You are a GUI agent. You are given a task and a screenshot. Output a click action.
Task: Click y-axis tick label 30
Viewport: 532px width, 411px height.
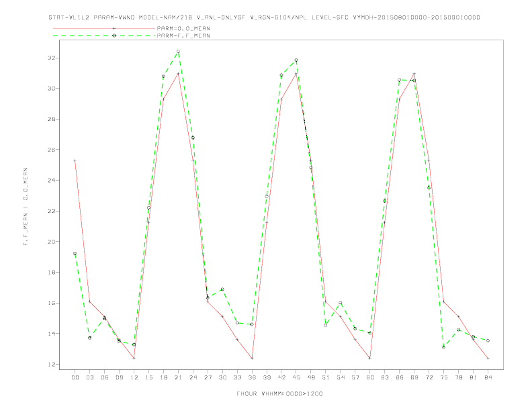pos(51,89)
